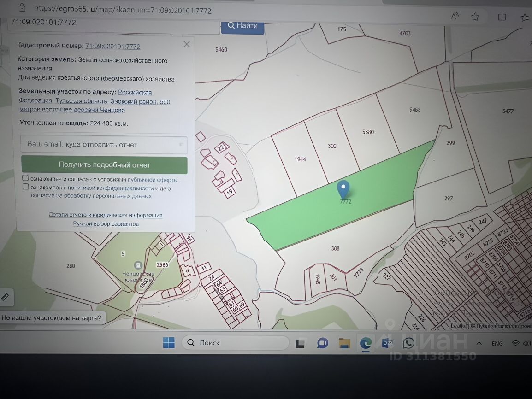Open WhatsApp from the taskbar
Viewport: 532px width, 399px height.
click(x=408, y=343)
